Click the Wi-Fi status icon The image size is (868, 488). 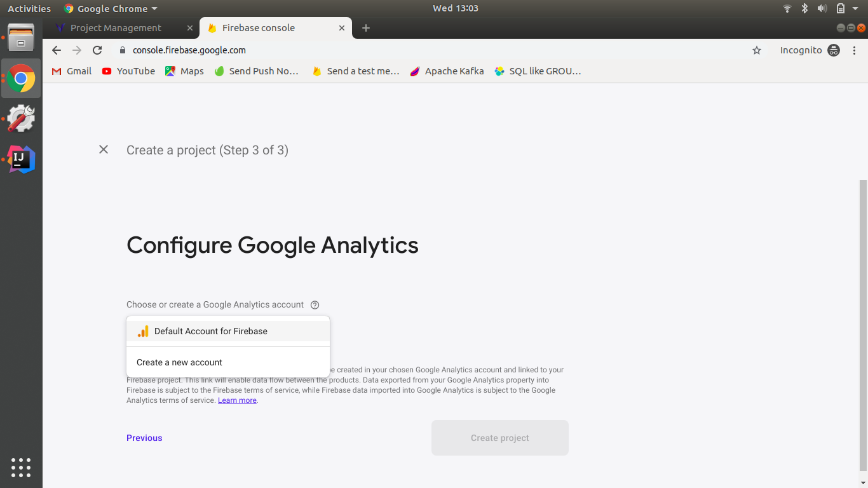(x=787, y=8)
